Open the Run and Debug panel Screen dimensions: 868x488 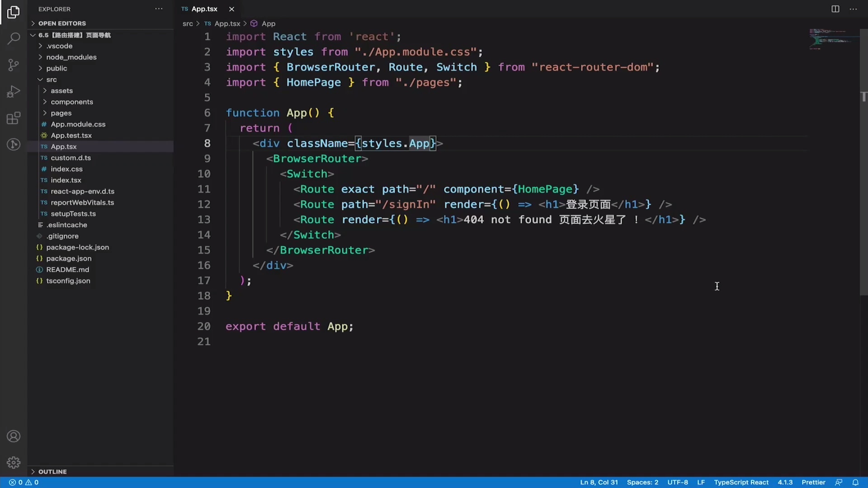14,91
